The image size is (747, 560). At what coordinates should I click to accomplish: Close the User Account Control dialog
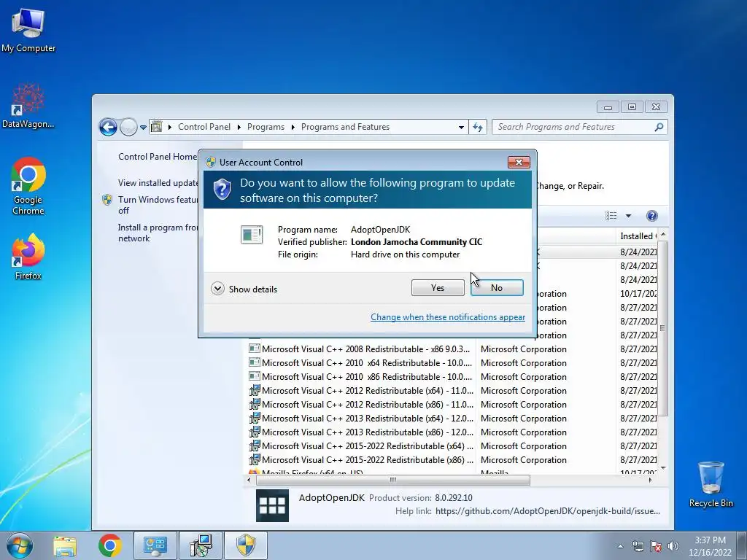519,163
